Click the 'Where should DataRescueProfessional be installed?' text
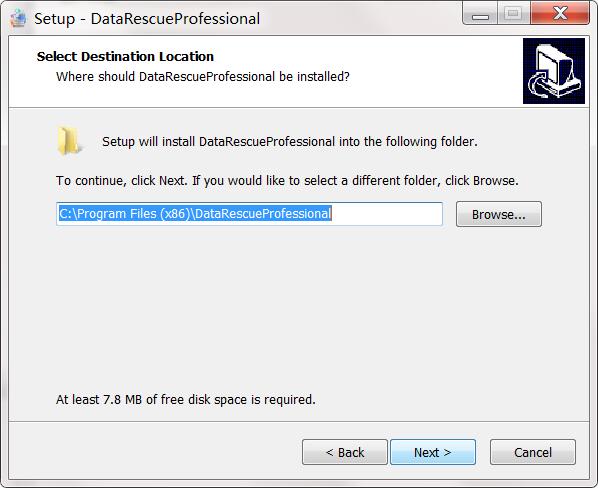Viewport: 598px width, 488px height. pos(203,77)
